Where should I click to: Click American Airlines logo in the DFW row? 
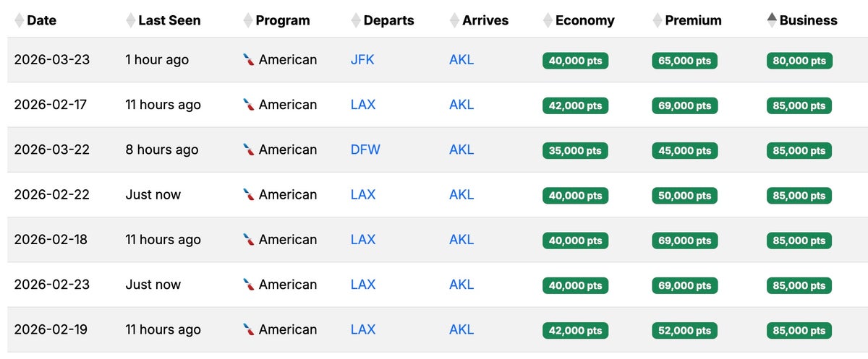(x=249, y=150)
